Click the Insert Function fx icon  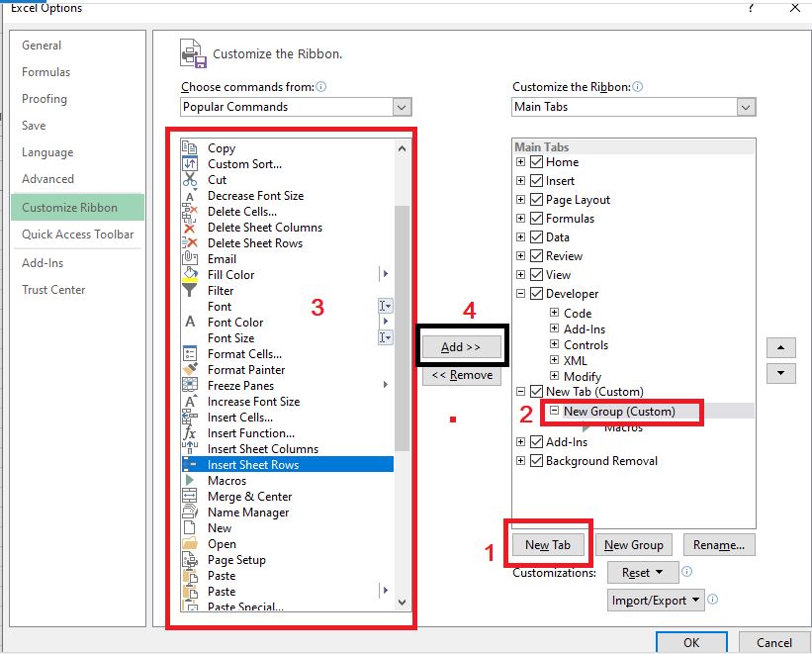190,432
